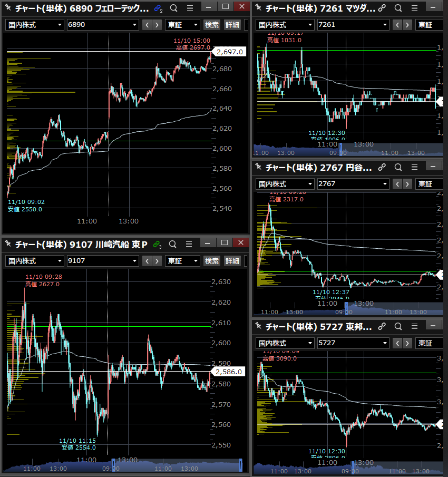Viewport: 448px width, 477px height.
Task: Open the hamburger menu of the 2767 chart
Action: point(415,167)
